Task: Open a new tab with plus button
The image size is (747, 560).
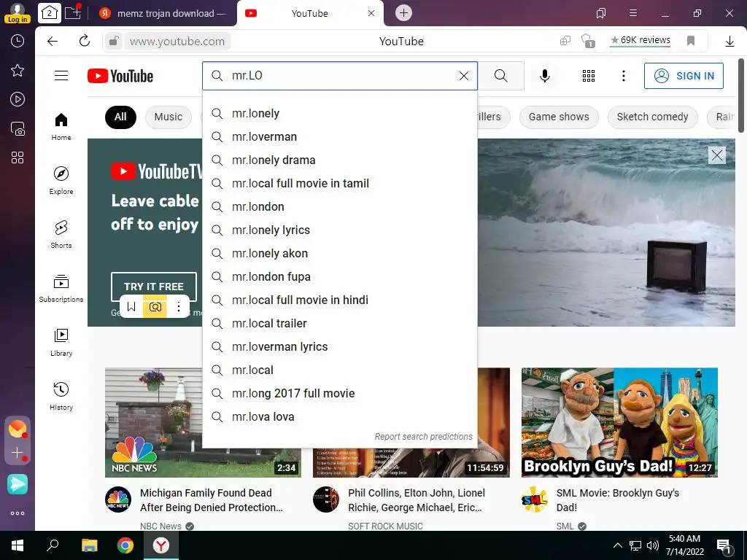Action: [403, 13]
